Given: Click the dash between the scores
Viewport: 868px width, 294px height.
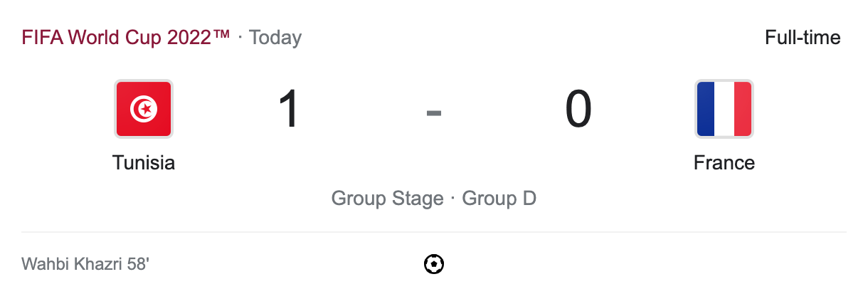Looking at the screenshot, I should (434, 112).
